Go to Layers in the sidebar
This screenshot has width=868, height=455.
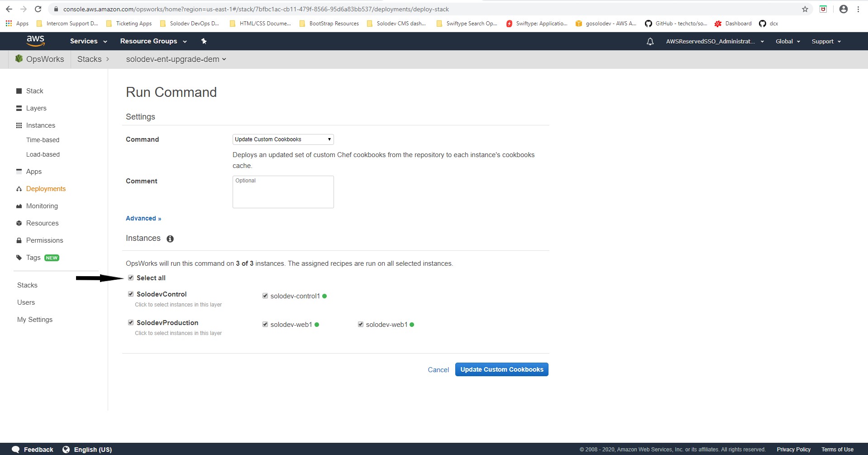click(x=36, y=108)
